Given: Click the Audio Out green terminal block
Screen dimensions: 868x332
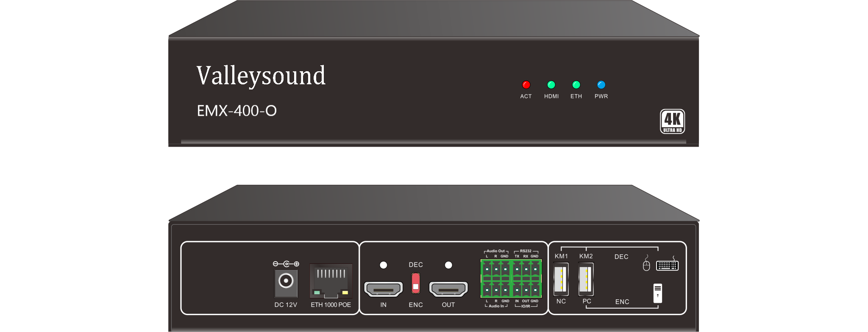Looking at the screenshot, I should tap(496, 269).
